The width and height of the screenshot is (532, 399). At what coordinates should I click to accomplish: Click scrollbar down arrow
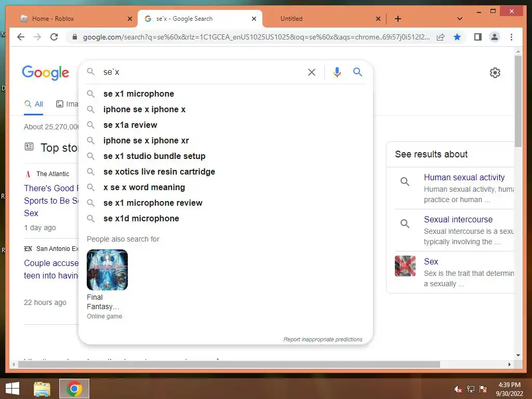point(518,355)
